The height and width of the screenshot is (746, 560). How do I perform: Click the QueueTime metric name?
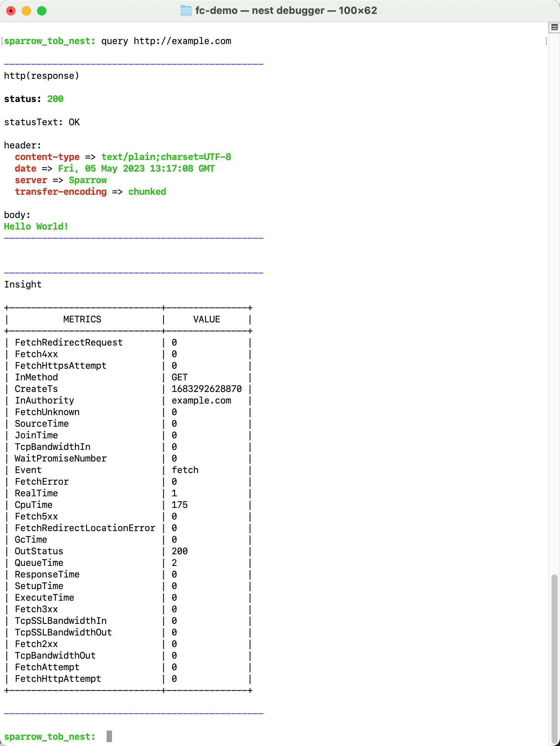coord(39,563)
